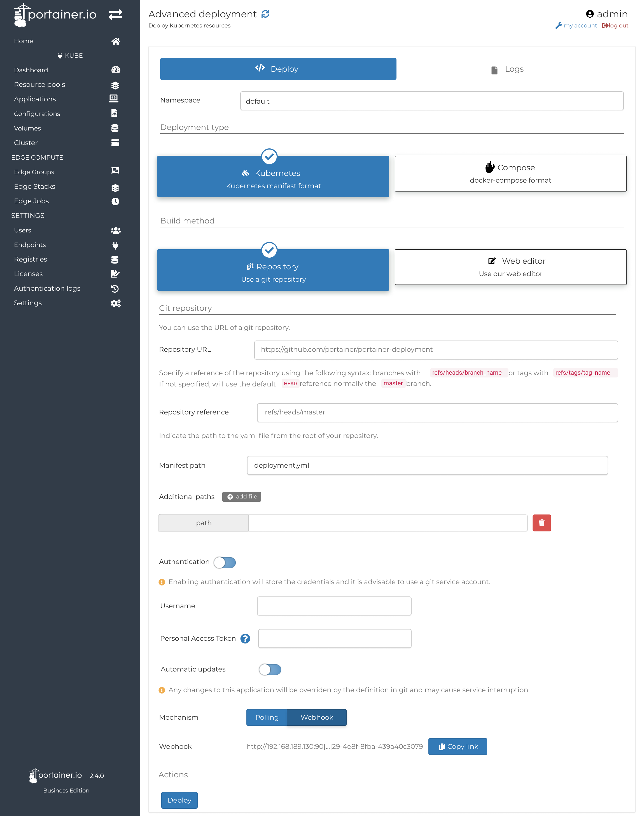The height and width of the screenshot is (816, 644).
Task: Click the Username input field
Action: coord(334,606)
